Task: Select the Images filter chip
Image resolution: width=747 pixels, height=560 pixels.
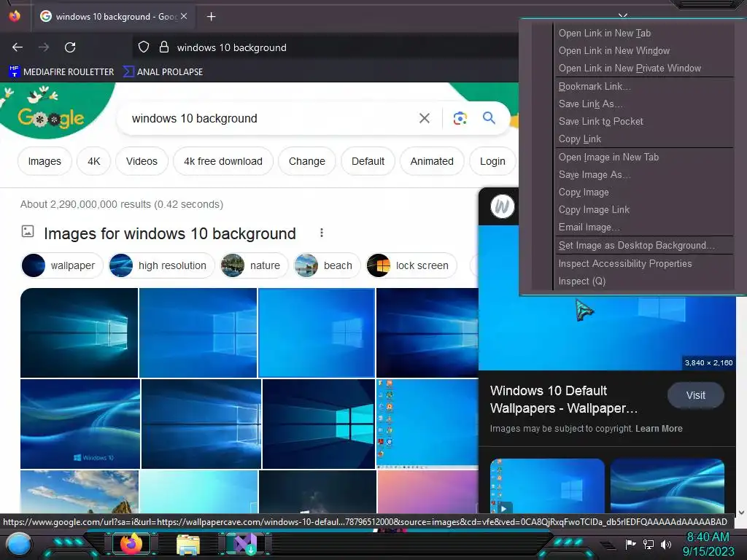Action: [44, 161]
